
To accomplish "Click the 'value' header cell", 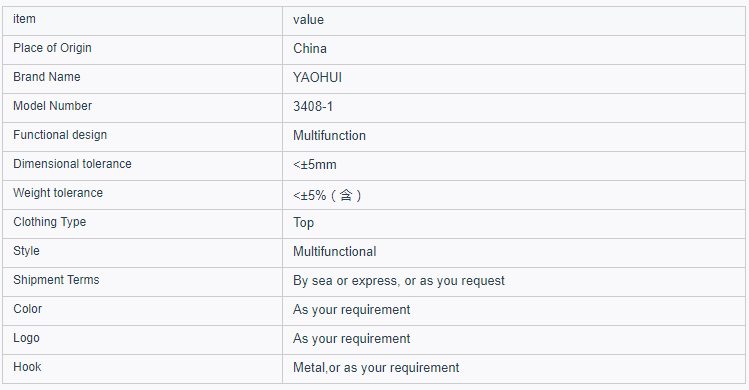I will (514, 21).
